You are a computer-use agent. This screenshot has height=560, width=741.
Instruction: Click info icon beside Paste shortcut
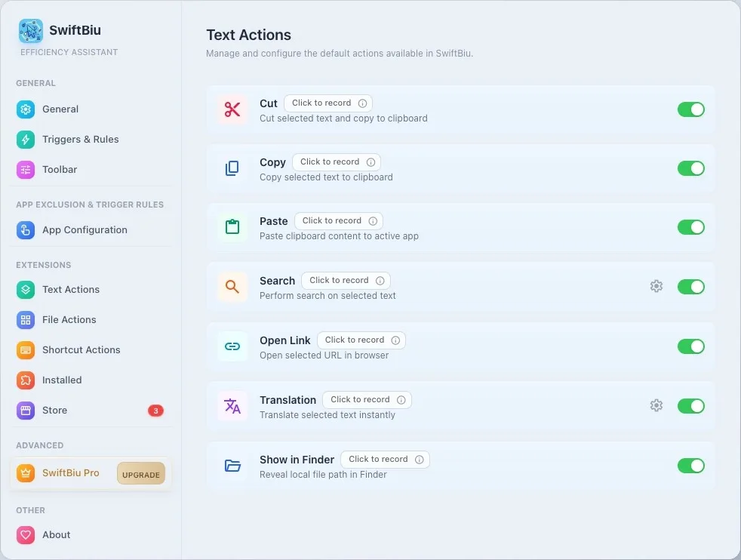(373, 220)
